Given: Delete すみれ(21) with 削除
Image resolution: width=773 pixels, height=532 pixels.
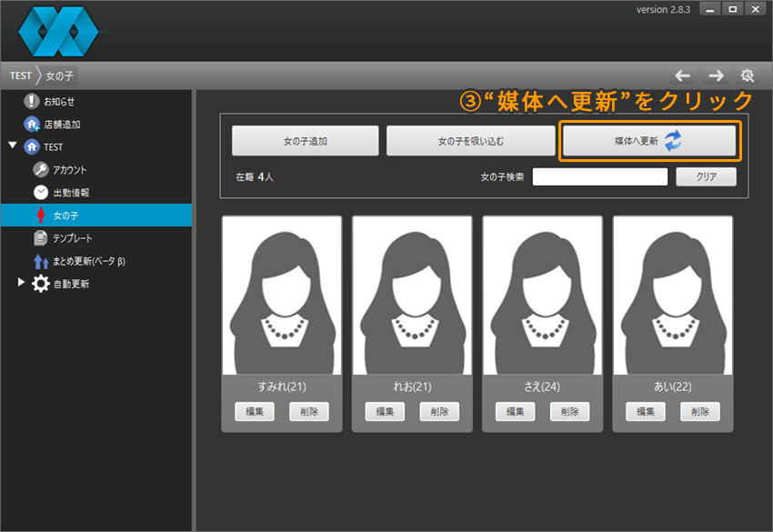Looking at the screenshot, I should pyautogui.click(x=309, y=411).
